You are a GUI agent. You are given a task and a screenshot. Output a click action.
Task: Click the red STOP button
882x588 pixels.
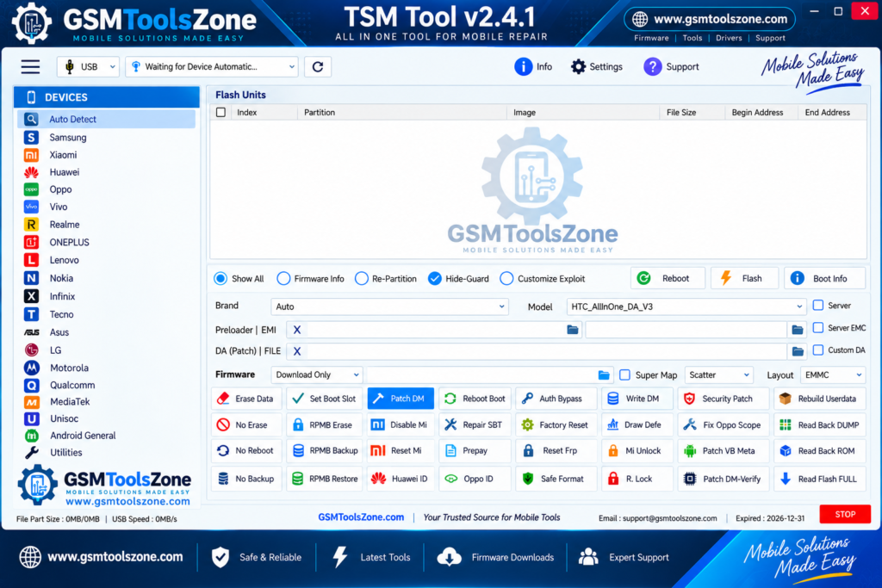coord(845,514)
